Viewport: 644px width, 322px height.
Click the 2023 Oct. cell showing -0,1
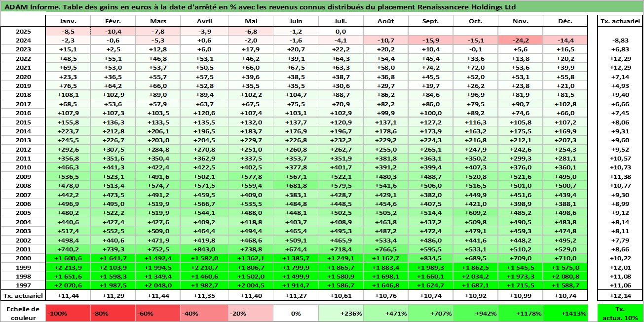[476, 49]
